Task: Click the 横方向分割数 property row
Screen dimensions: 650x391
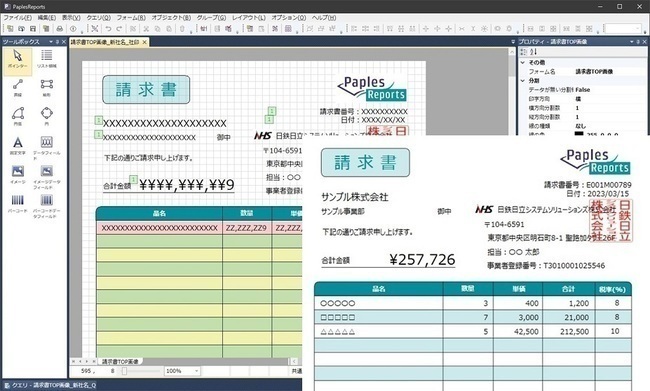Action: pyautogui.click(x=584, y=108)
